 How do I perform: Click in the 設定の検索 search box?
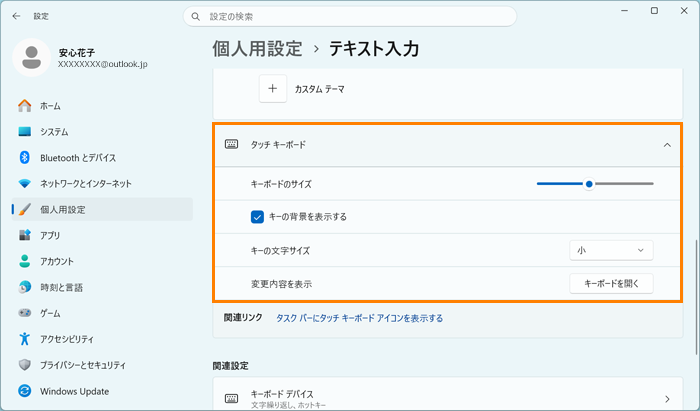[350, 17]
